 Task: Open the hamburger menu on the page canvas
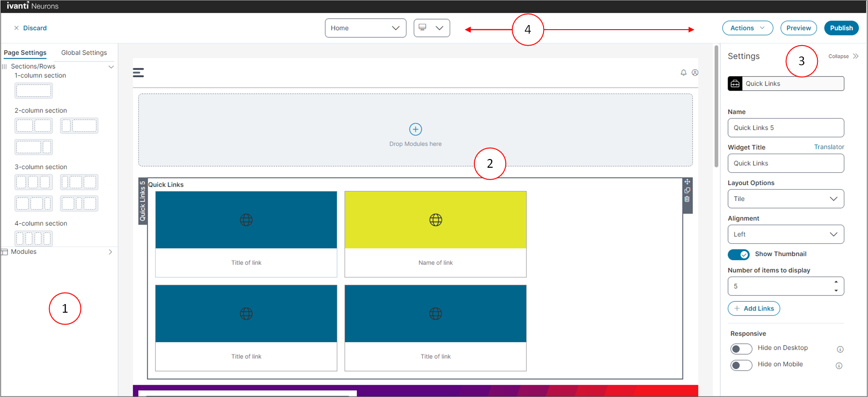click(139, 72)
